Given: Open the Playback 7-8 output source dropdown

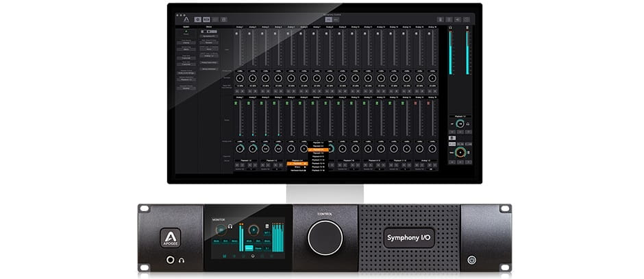Looking at the screenshot, I should 349,160.
